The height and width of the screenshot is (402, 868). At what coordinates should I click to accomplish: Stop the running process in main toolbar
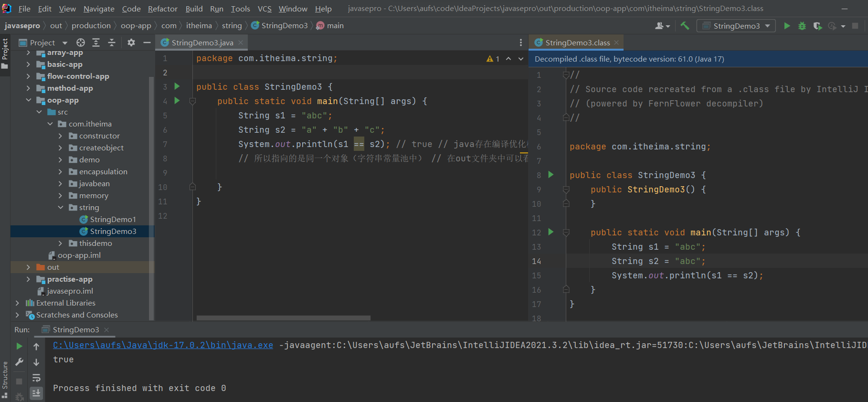[856, 26]
